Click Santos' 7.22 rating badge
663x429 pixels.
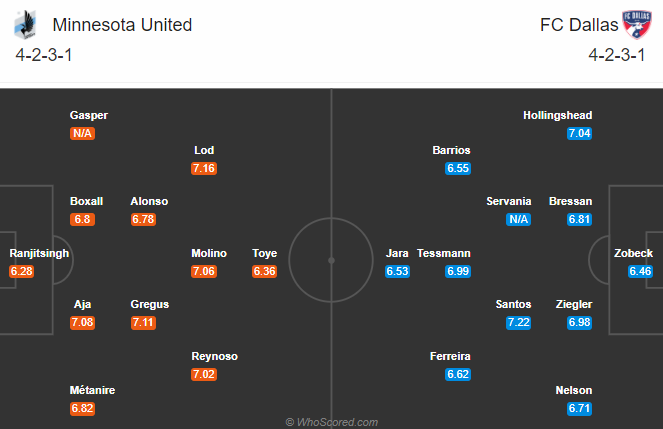click(518, 322)
